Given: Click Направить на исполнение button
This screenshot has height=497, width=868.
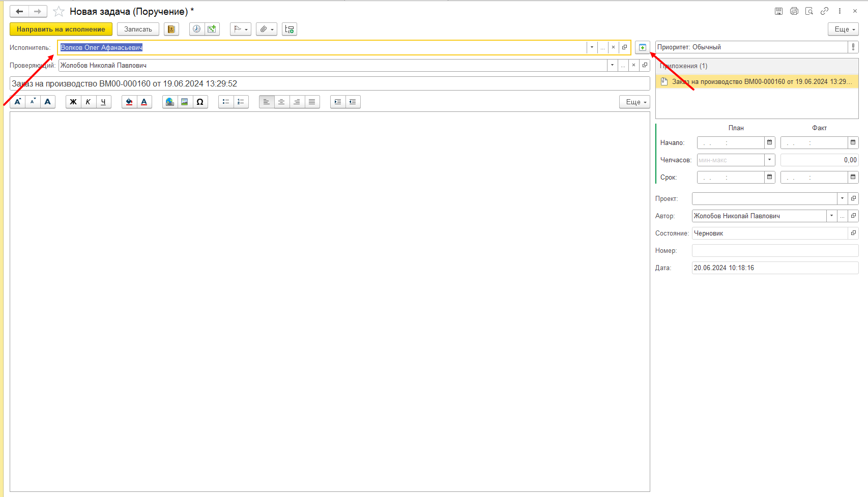Looking at the screenshot, I should pos(61,29).
